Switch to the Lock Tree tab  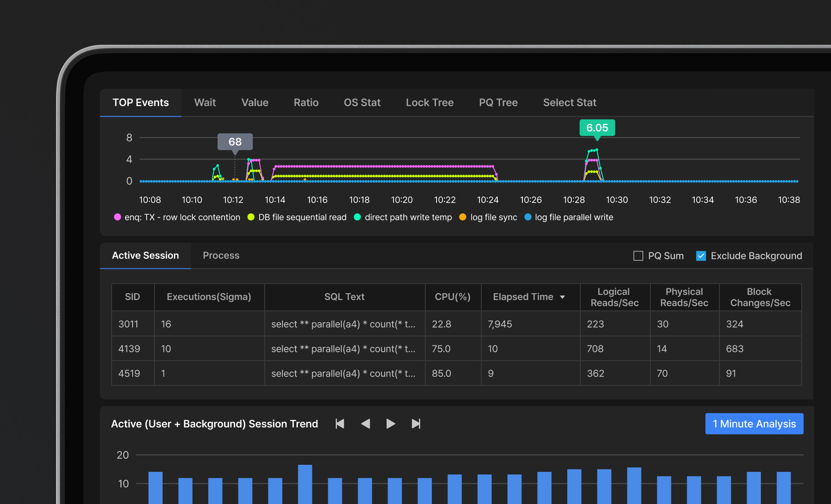tap(430, 103)
